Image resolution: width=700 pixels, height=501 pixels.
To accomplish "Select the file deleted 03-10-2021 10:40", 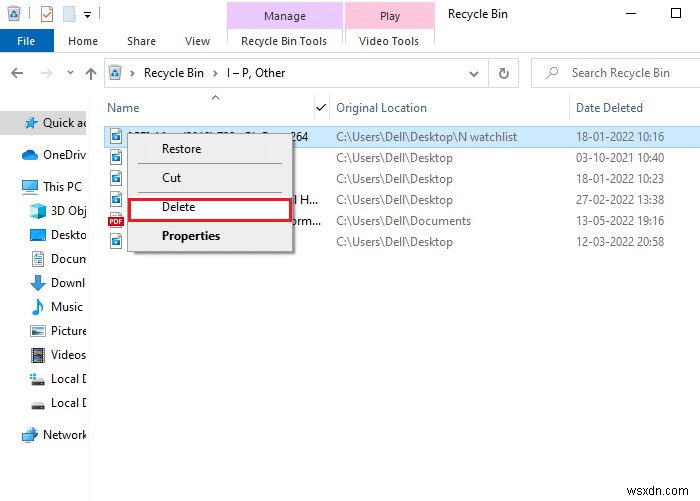I will (403, 158).
